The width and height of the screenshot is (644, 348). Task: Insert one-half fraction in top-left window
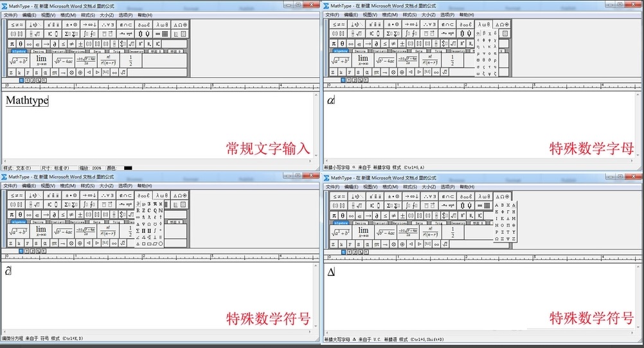click(130, 61)
